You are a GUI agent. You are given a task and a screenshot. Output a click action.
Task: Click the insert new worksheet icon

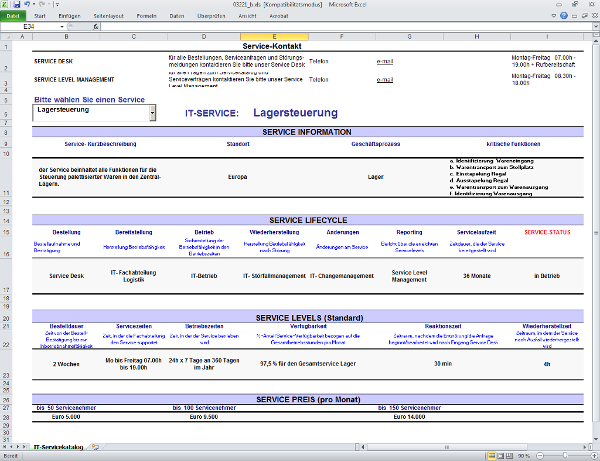(93, 445)
